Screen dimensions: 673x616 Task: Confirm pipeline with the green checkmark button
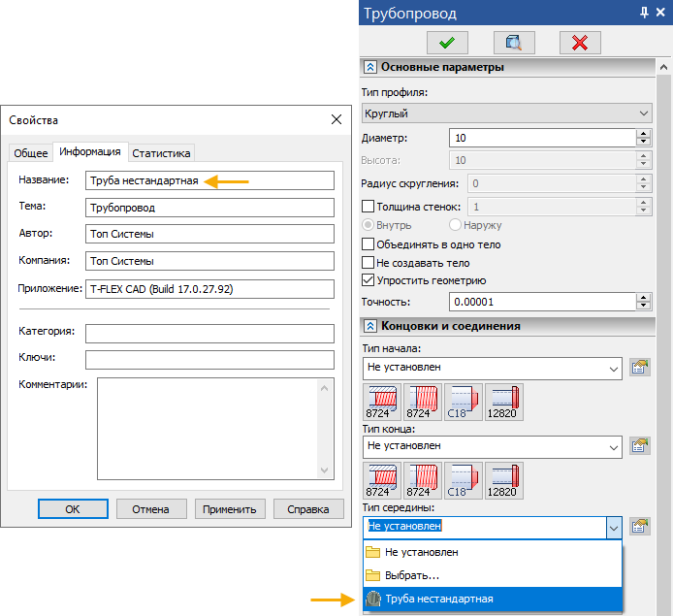pyautogui.click(x=448, y=42)
